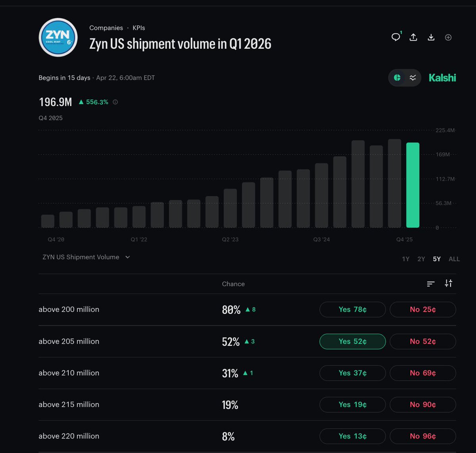Click the Q4 '20 axis label
Image resolution: width=476 pixels, height=453 pixels.
point(56,240)
